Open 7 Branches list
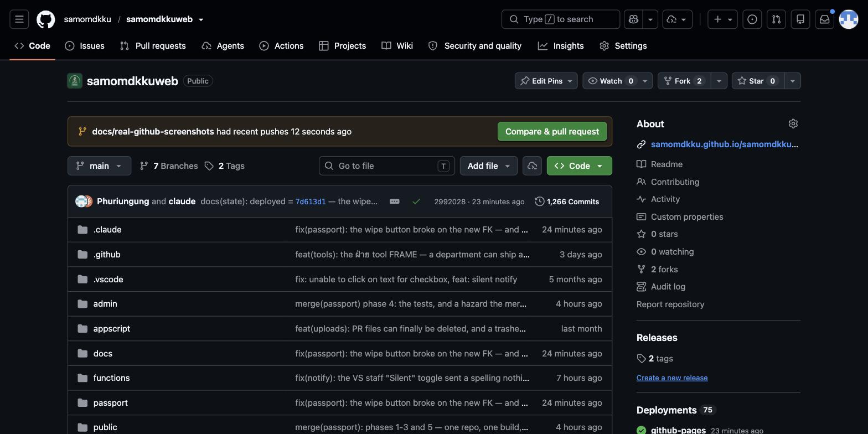Screen dimensions: 868x434 click(169, 166)
